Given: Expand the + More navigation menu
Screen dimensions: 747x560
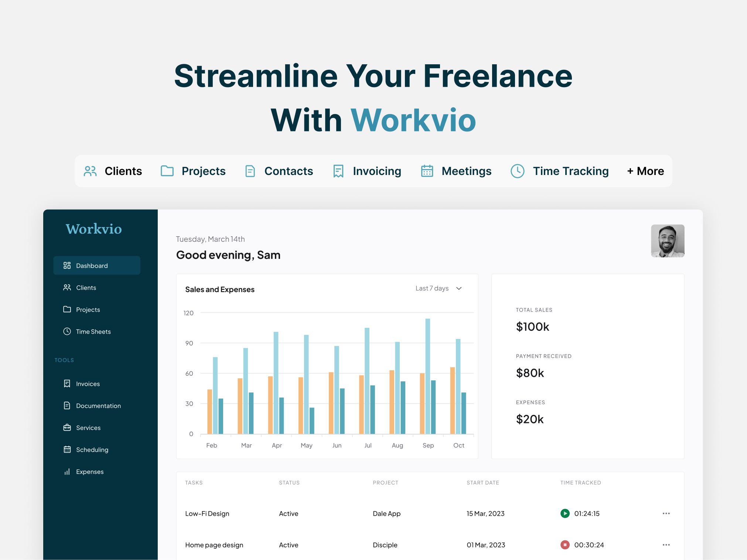Looking at the screenshot, I should coord(645,171).
